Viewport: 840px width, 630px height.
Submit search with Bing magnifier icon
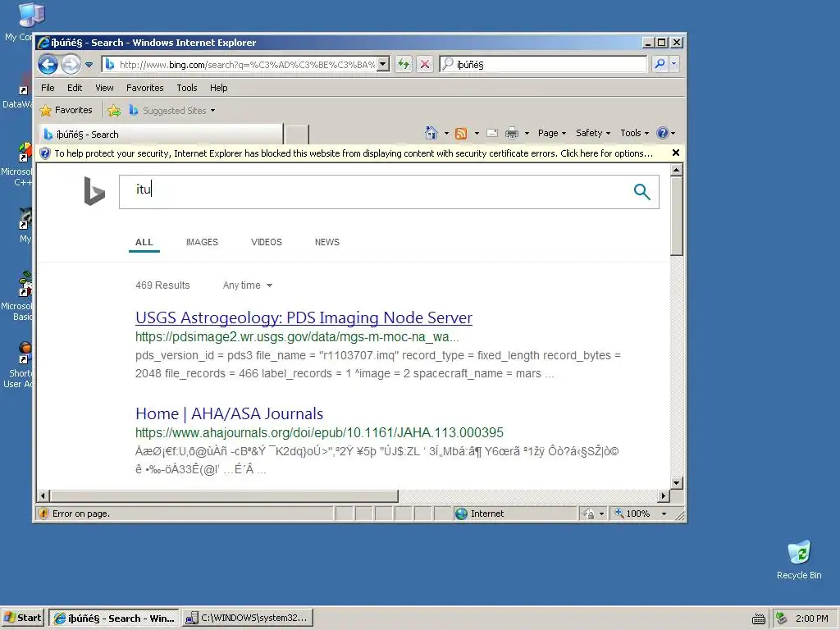coord(641,191)
